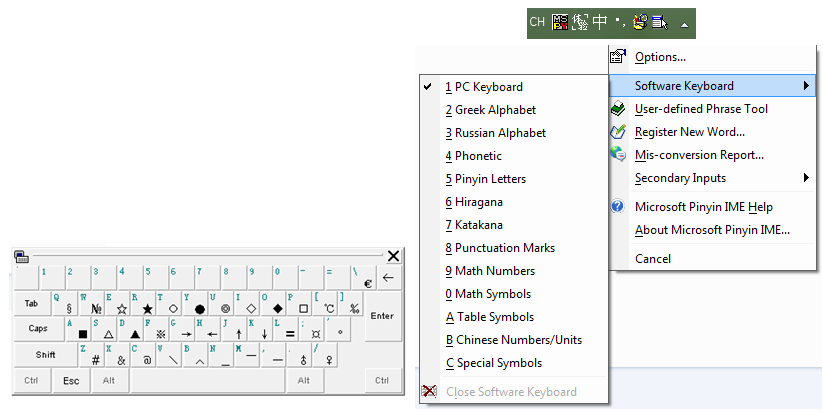Click Close Software Keyboard entry
The image size is (823, 412).
coord(511,392)
